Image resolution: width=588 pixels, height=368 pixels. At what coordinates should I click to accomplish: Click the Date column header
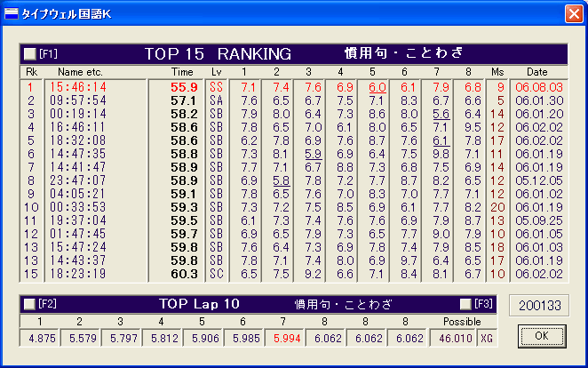point(537,72)
